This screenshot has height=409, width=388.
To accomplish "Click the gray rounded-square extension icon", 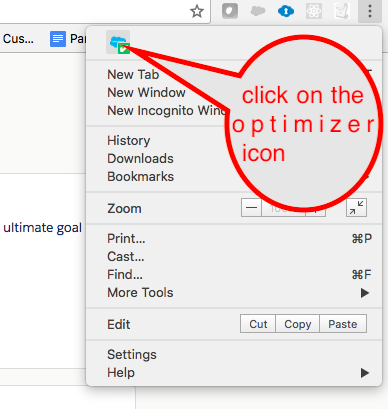I will point(230,11).
